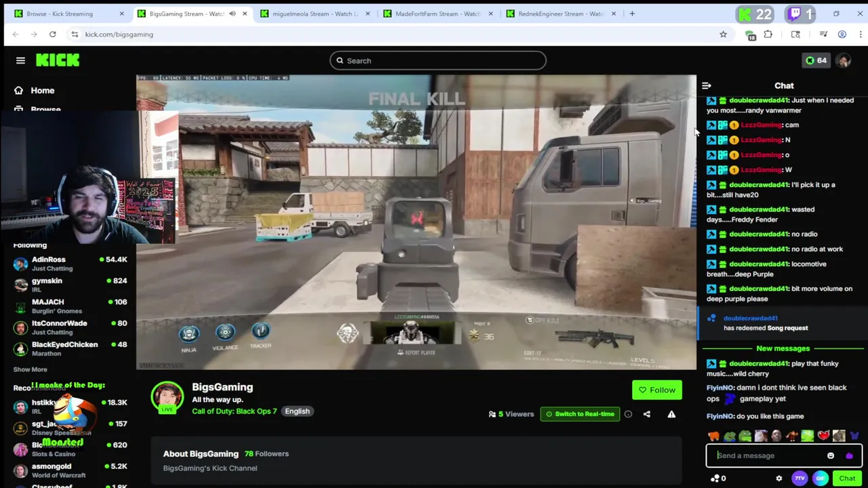Open Chrome profile icon

pos(842,34)
